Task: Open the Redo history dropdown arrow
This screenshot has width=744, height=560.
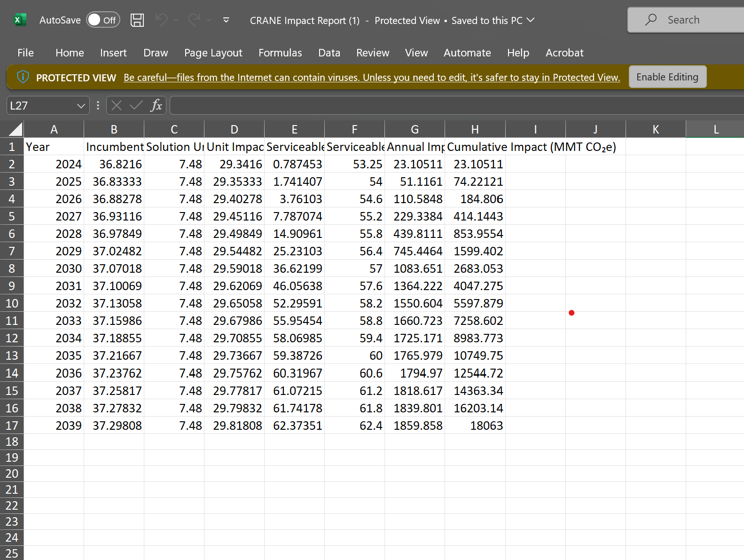Action: tap(209, 20)
